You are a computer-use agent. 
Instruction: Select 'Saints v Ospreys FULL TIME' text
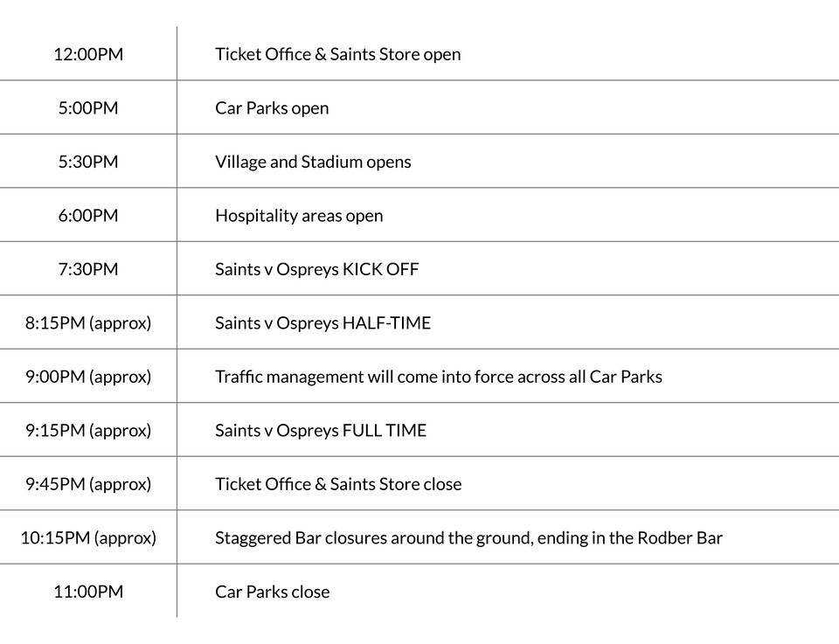(x=321, y=431)
